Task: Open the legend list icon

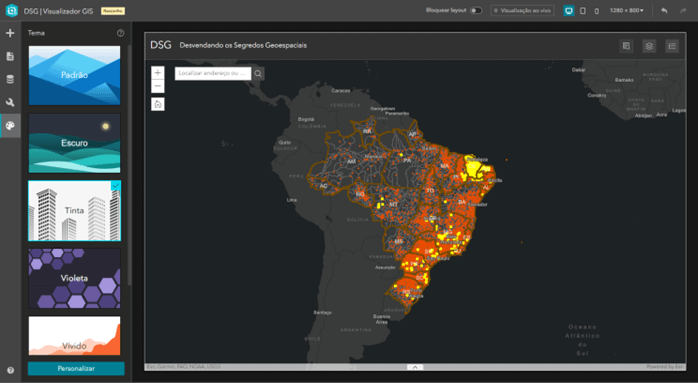Action: [x=672, y=46]
